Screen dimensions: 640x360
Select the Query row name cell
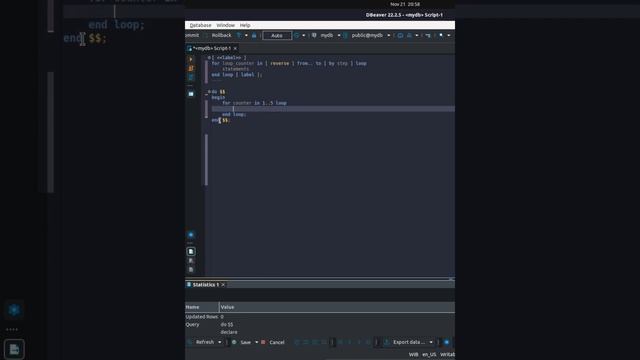click(x=193, y=324)
